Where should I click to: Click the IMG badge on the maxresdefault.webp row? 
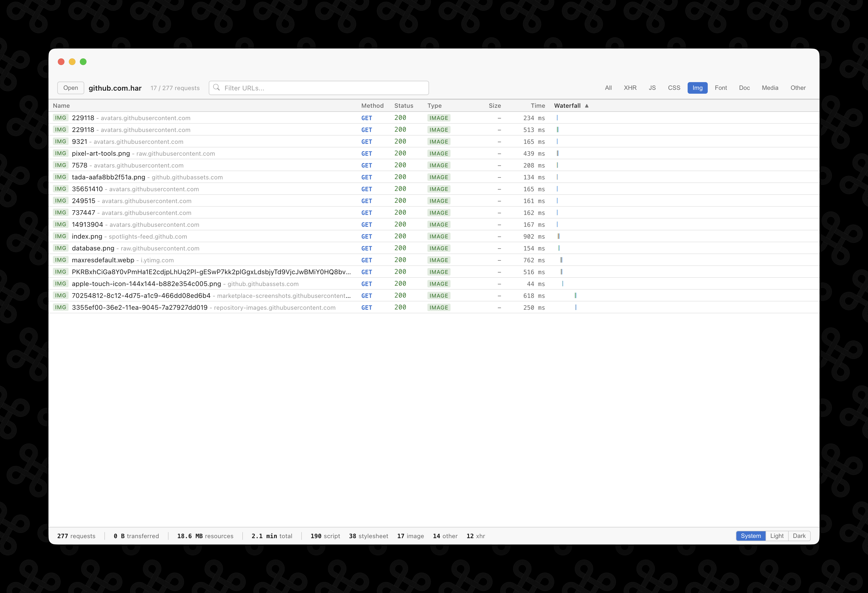pos(61,260)
